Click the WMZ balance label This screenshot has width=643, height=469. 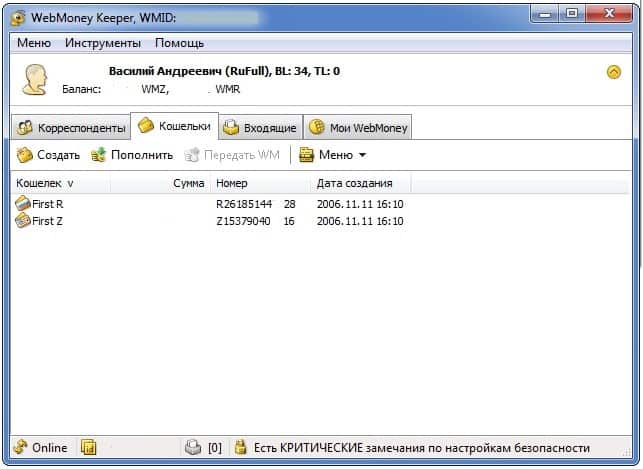coord(155,89)
